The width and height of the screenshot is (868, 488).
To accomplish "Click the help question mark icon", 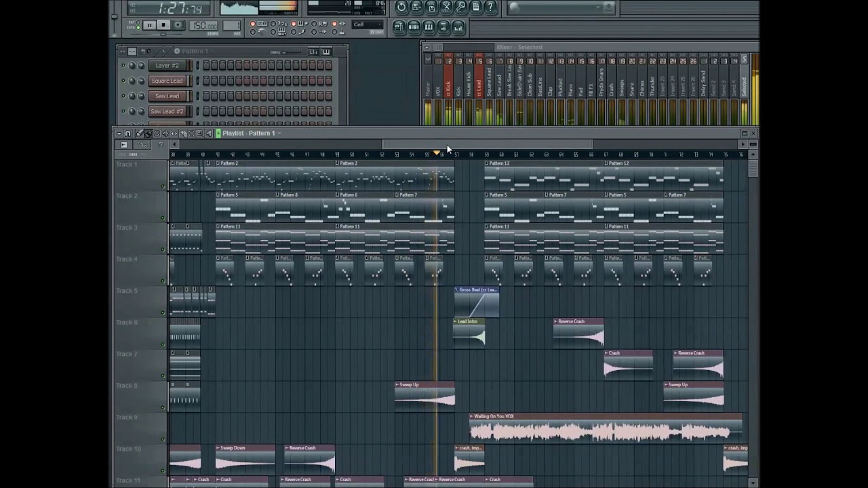I will pyautogui.click(x=490, y=7).
